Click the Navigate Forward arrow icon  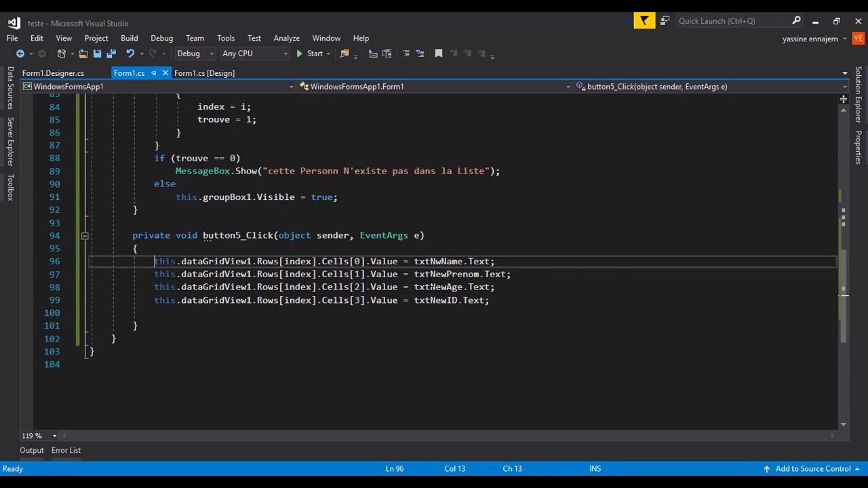[x=41, y=54]
